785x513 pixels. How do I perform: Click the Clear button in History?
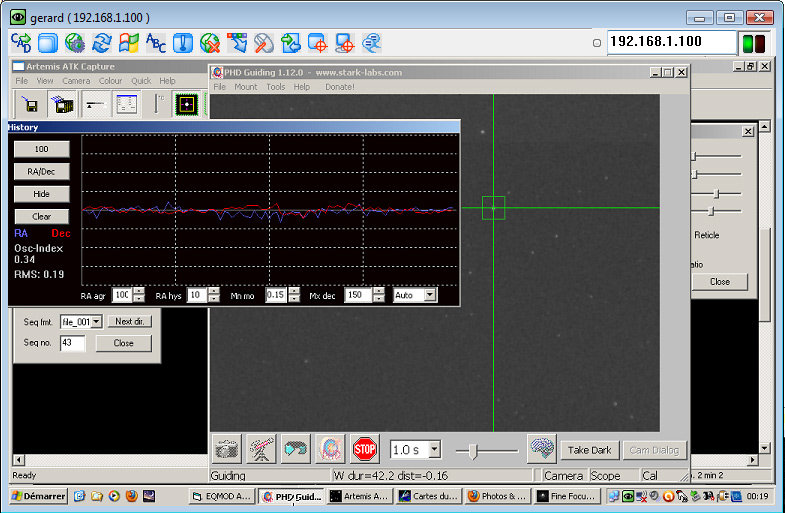click(42, 216)
